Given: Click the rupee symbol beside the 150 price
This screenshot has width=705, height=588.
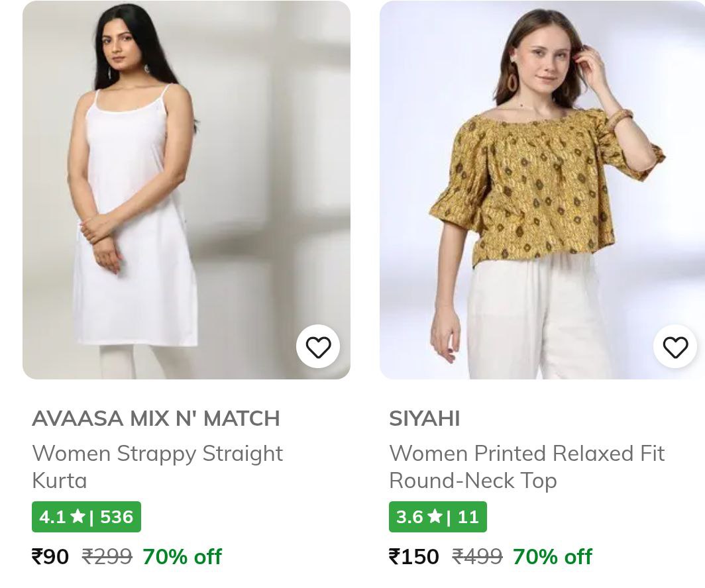Looking at the screenshot, I should 394,557.
